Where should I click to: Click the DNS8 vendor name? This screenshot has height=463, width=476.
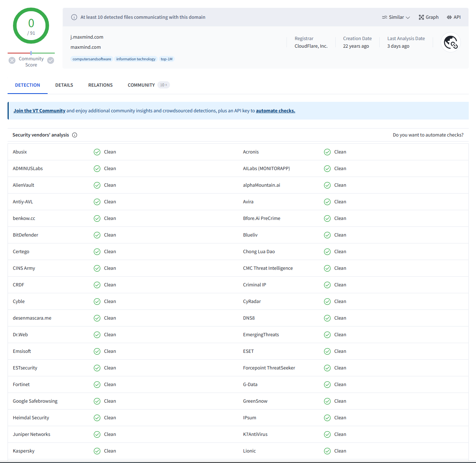(249, 318)
